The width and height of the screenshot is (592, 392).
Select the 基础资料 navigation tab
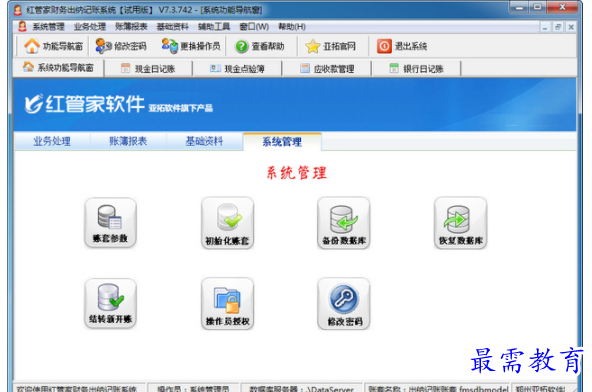204,141
